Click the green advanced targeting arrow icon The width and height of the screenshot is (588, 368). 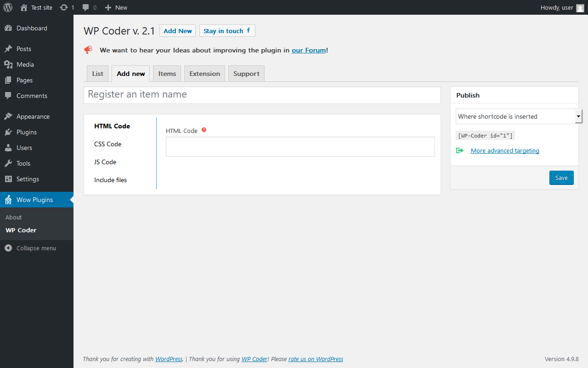pyautogui.click(x=460, y=150)
